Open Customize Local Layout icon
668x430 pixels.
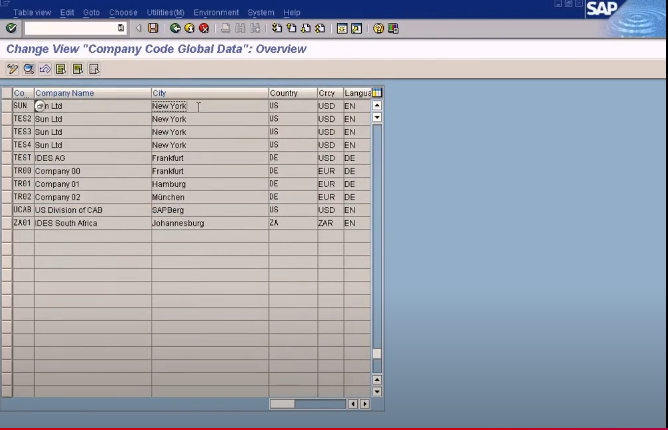coord(393,29)
